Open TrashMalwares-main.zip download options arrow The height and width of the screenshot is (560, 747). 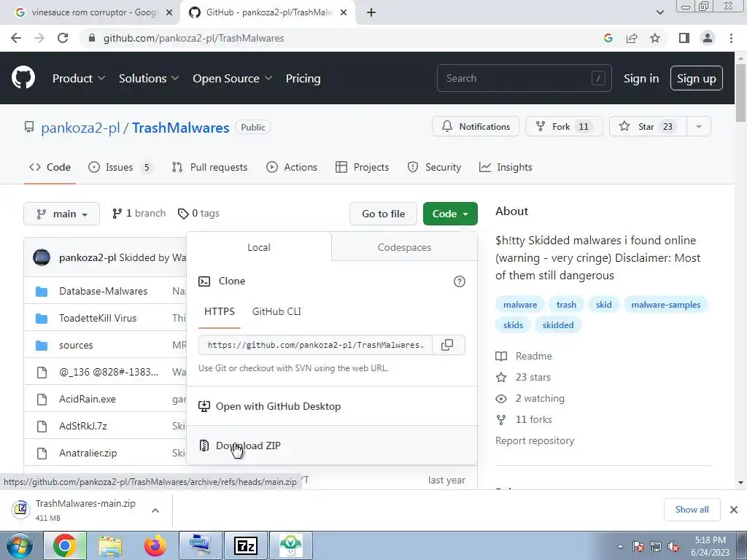pyautogui.click(x=155, y=510)
